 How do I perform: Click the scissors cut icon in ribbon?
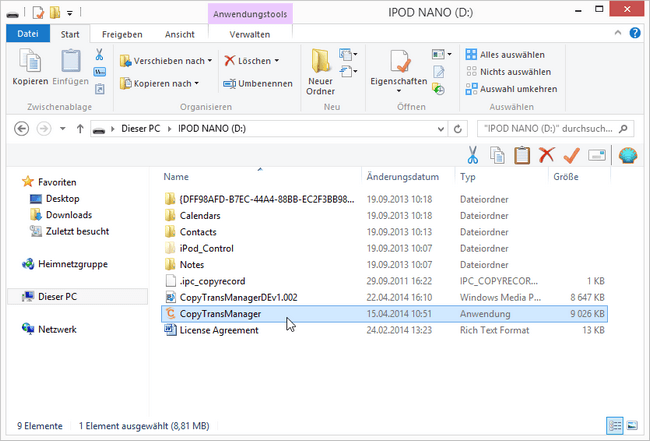(x=99, y=54)
